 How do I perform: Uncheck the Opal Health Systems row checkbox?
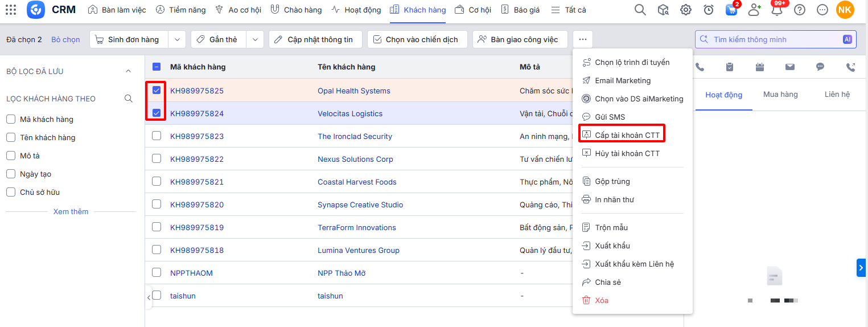tap(157, 90)
